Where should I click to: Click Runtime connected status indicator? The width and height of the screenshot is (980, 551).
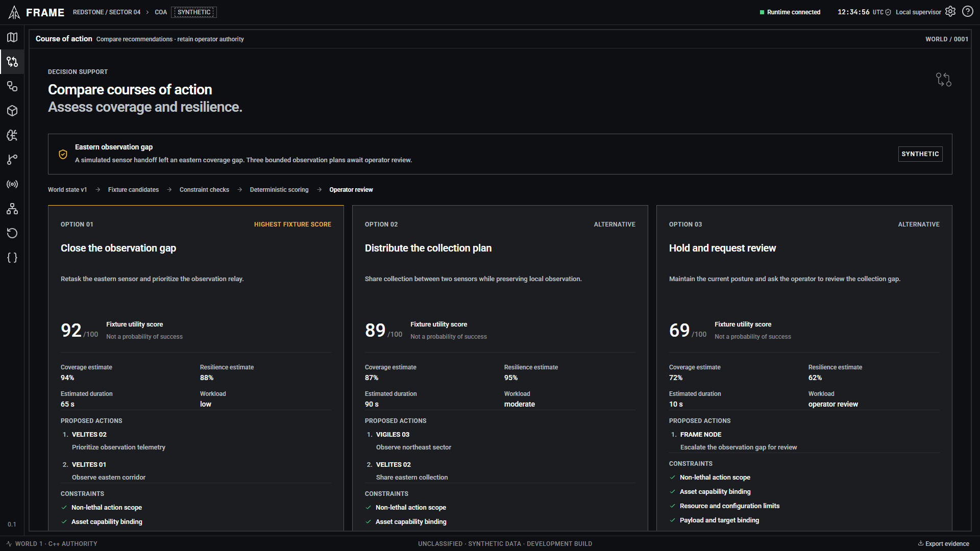point(790,12)
